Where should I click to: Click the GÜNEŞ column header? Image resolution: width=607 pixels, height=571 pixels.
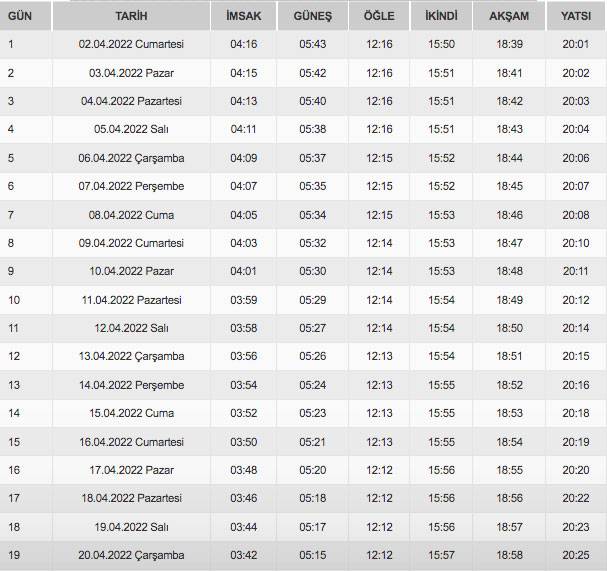pos(313,16)
